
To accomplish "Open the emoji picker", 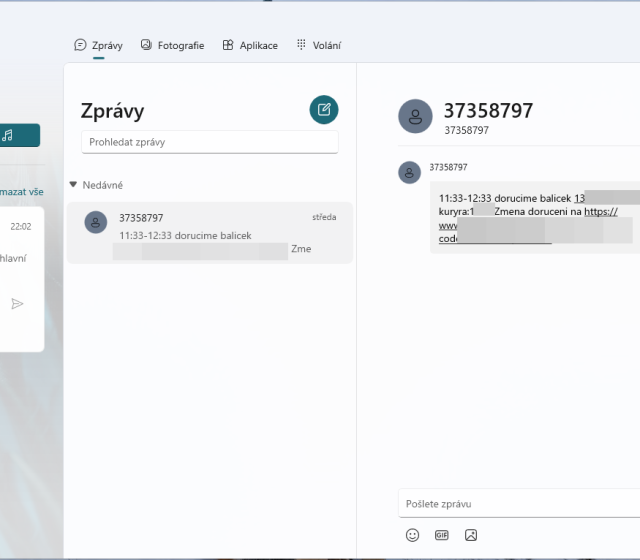I will 413,535.
